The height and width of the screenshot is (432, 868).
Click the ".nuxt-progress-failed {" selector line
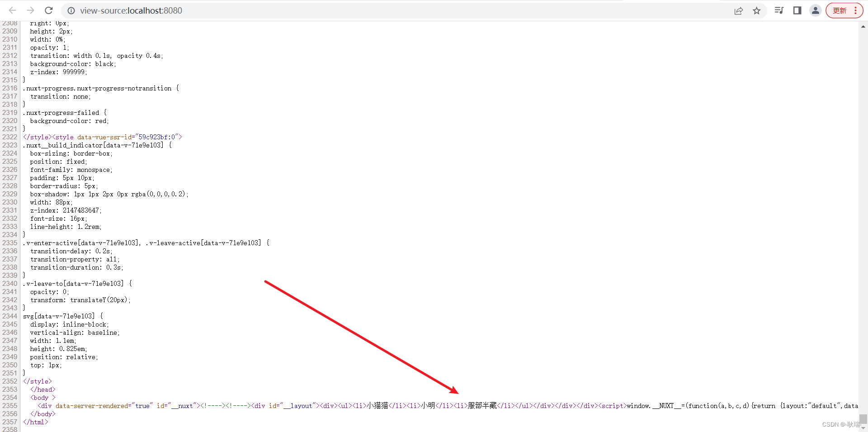(x=65, y=113)
